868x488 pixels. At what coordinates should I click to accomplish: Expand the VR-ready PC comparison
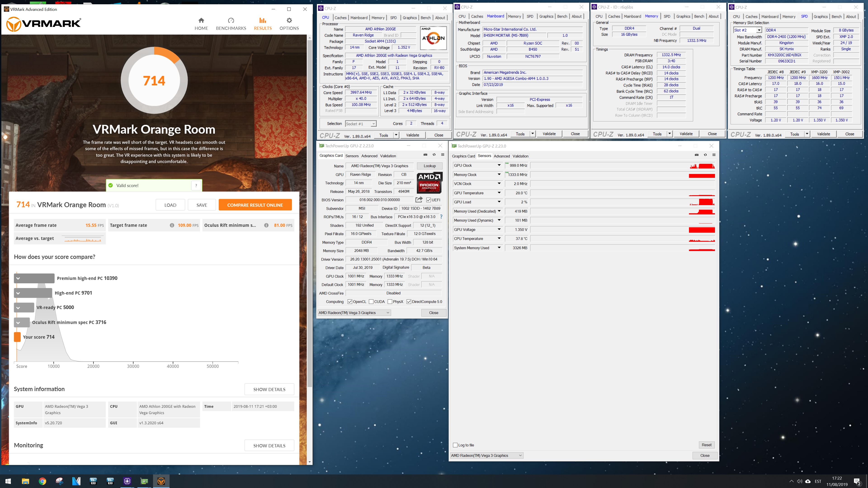point(18,307)
